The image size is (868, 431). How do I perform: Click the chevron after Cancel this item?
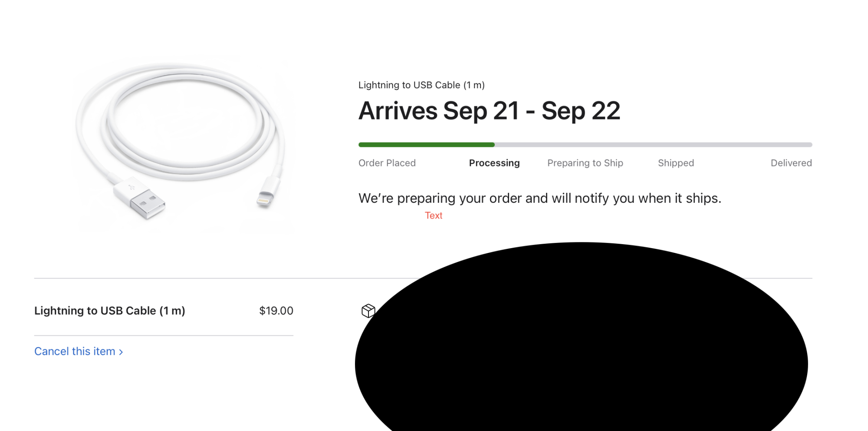[x=121, y=352]
